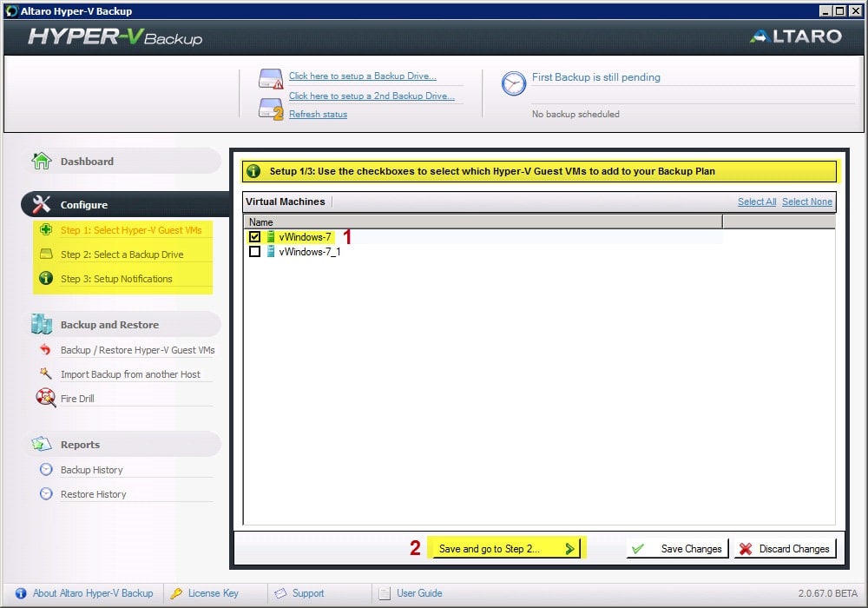Click the Backup and Restore servers icon
The width and height of the screenshot is (868, 608).
click(42, 325)
